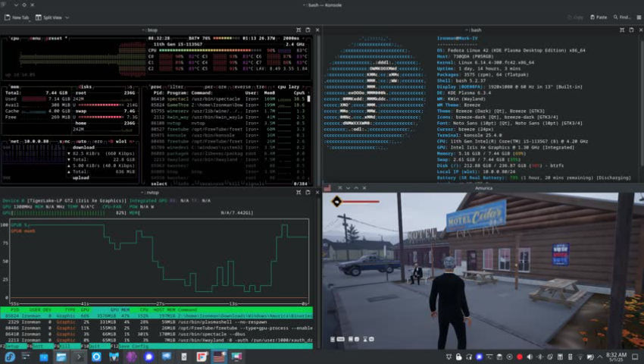Click the Paste toolbar button

click(x=599, y=17)
